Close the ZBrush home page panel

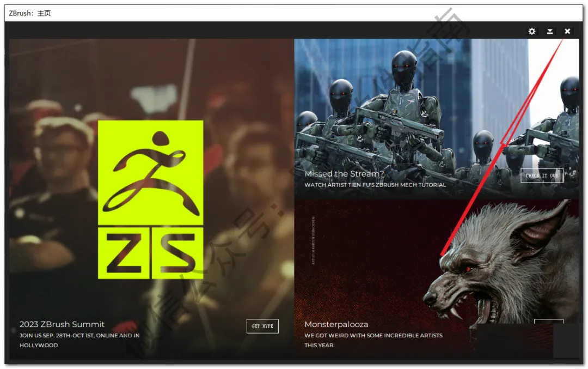coord(567,32)
